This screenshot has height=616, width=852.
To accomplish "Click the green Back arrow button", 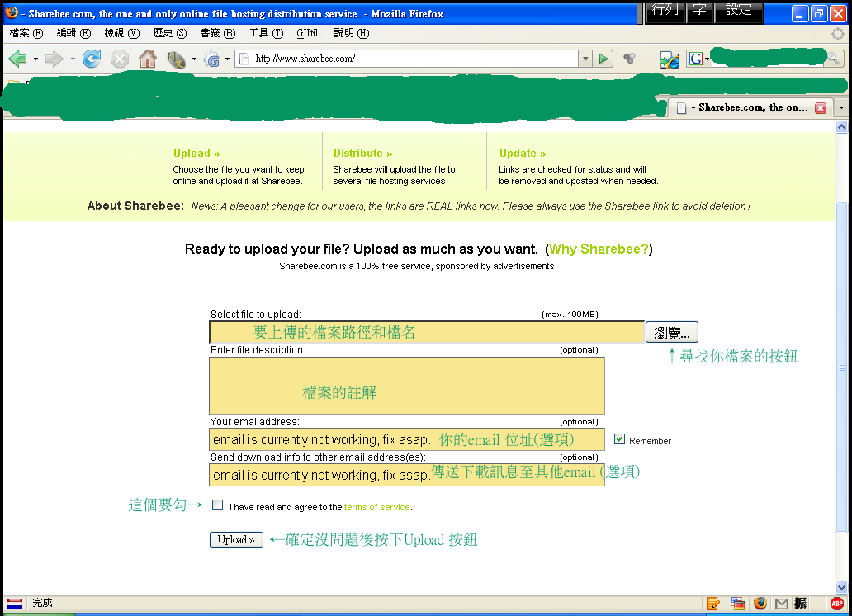I will (17, 59).
